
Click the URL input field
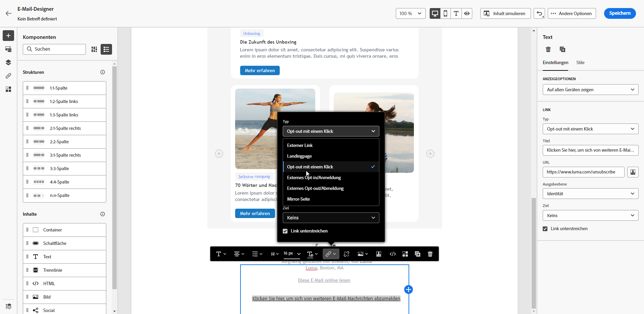(584, 172)
